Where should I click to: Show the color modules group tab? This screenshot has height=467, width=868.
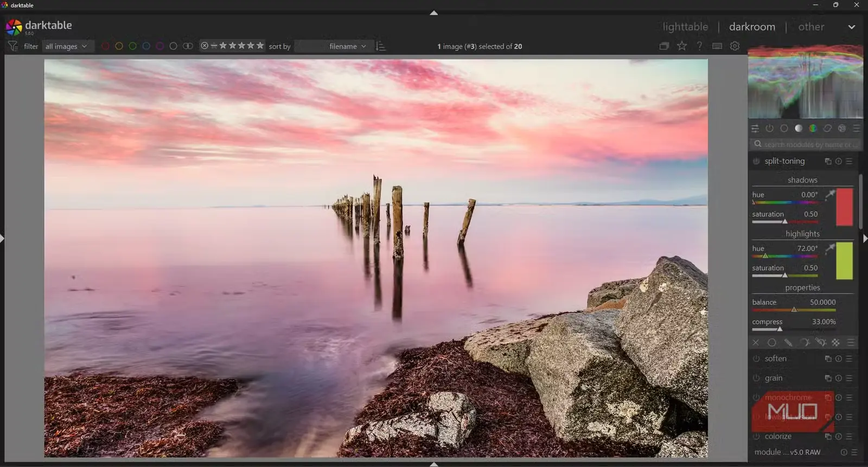pyautogui.click(x=813, y=129)
